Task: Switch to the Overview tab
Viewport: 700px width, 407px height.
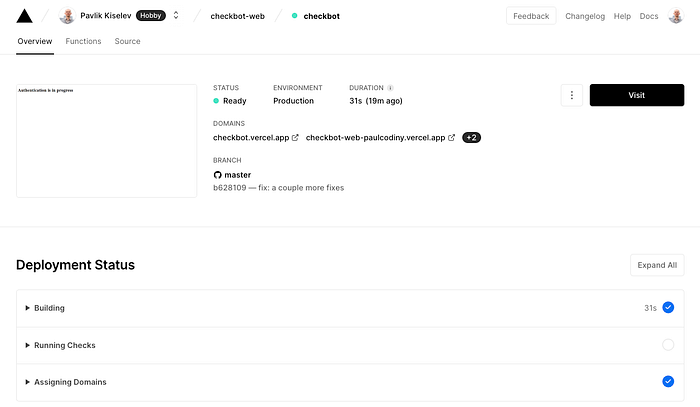Action: point(35,41)
